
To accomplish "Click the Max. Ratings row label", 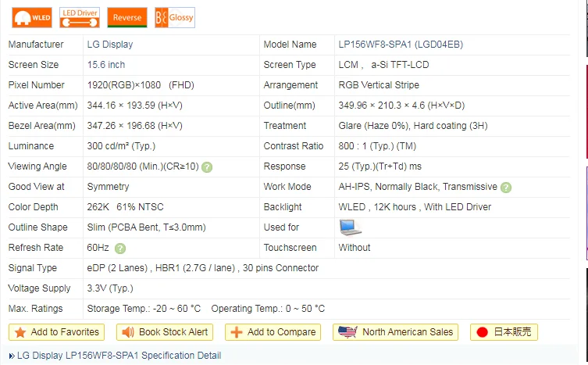I will pos(36,308).
